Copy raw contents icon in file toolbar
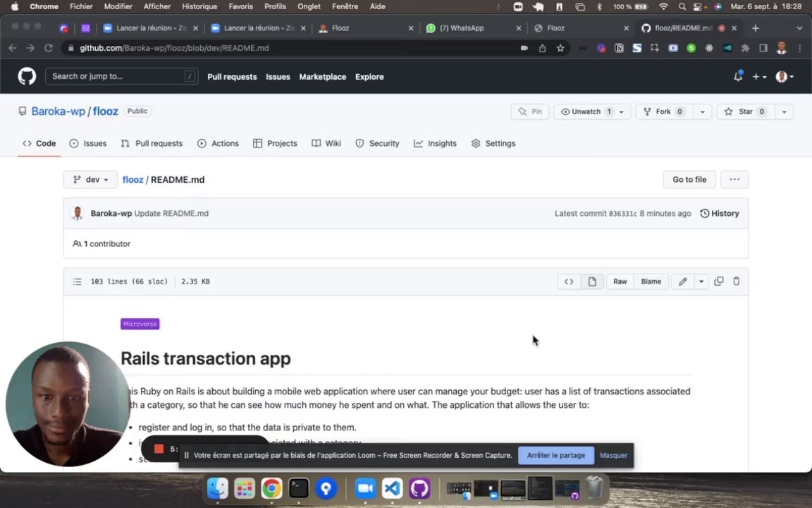Image resolution: width=812 pixels, height=508 pixels. (719, 281)
